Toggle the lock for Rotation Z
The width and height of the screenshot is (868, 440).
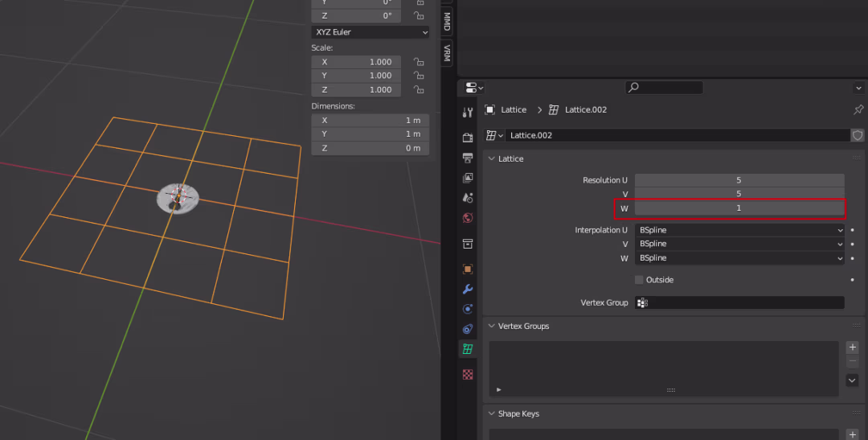pos(419,15)
